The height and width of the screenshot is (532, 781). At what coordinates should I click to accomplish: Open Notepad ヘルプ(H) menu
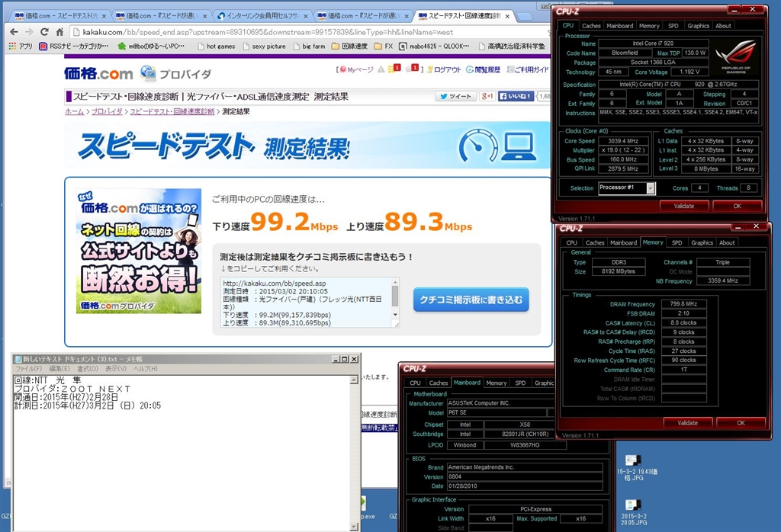pyautogui.click(x=145, y=369)
